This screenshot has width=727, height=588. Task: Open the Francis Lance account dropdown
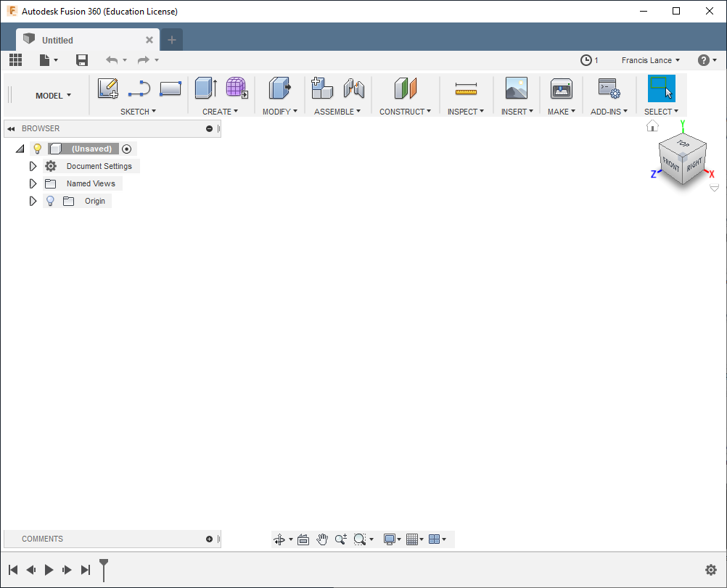pyautogui.click(x=651, y=60)
